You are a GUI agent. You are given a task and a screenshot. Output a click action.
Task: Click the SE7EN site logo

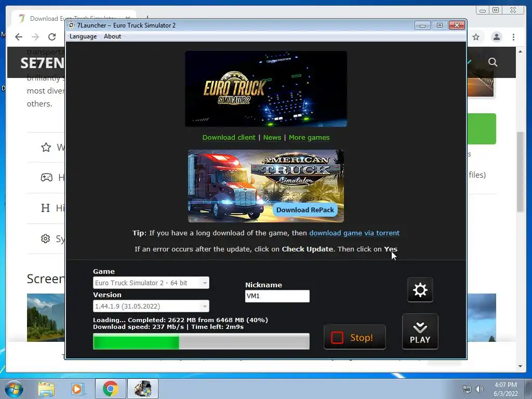(42, 63)
